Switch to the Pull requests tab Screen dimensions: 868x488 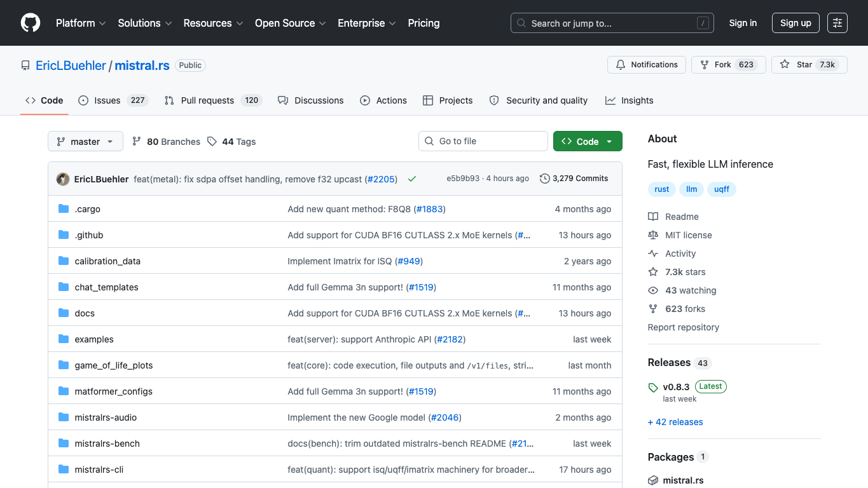(213, 100)
